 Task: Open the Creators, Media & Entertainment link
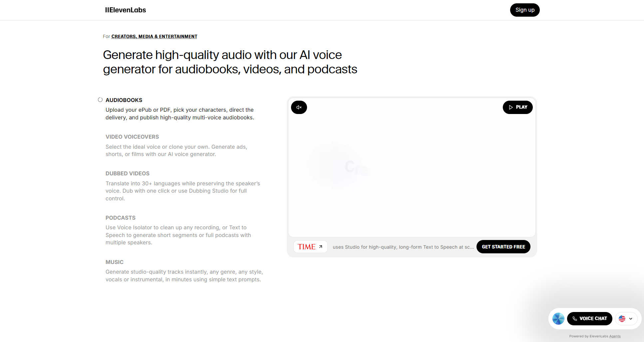(x=154, y=36)
